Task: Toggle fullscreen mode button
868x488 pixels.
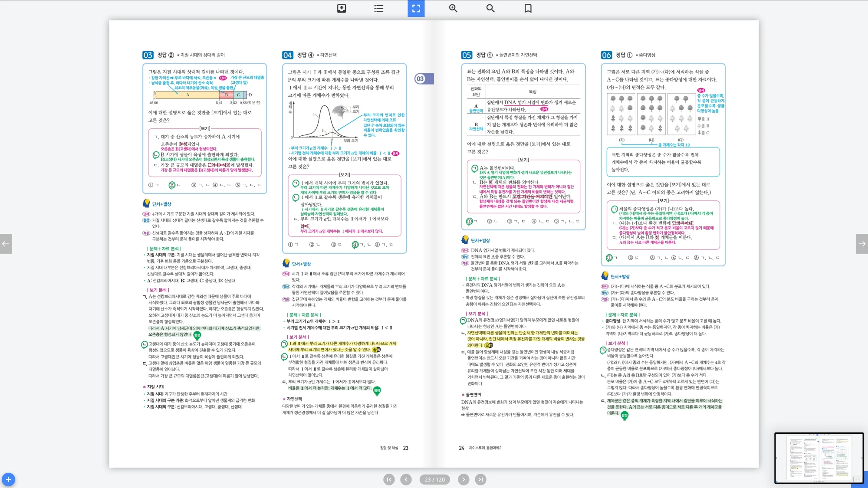Action: pos(416,8)
